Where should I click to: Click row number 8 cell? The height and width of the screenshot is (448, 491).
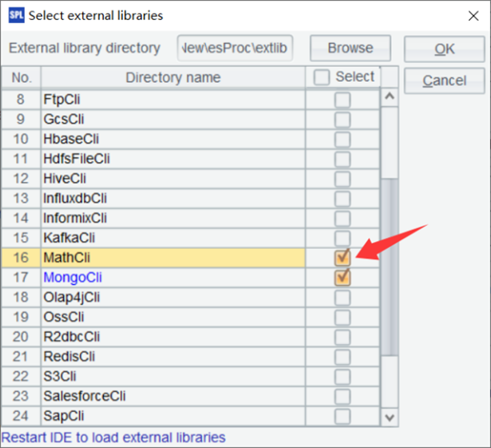[21, 100]
